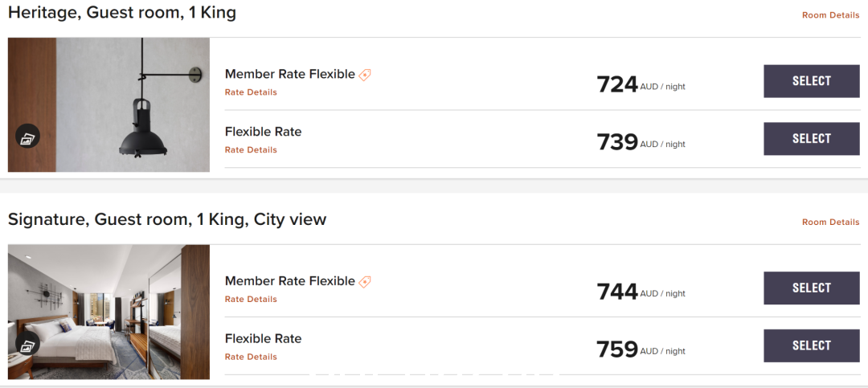The width and height of the screenshot is (868, 388).
Task: Click the Signature, Guest room, City view heading
Action: (x=167, y=220)
